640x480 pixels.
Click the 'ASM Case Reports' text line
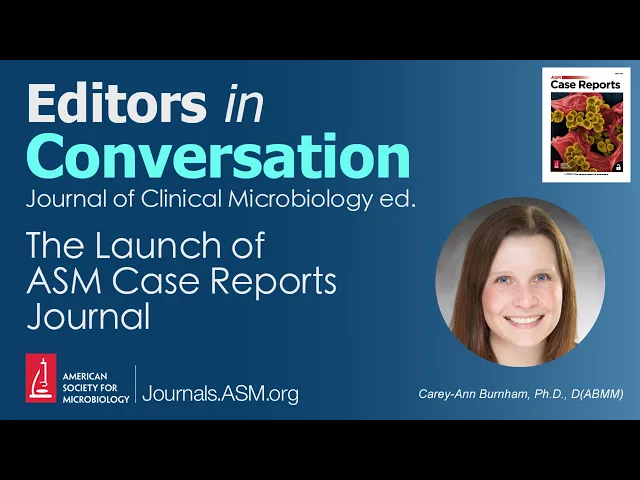coord(182,282)
